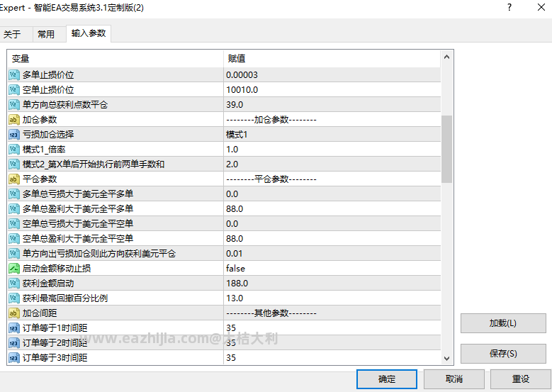
Task: Click the green bool icon beside 启动金额移动止损
Action: coord(13,269)
